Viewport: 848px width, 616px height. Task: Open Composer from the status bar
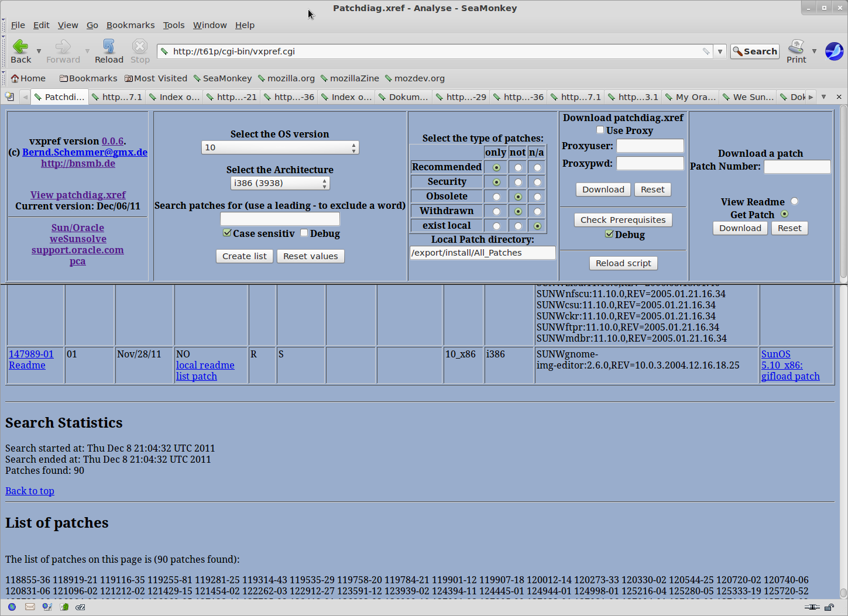point(47,607)
